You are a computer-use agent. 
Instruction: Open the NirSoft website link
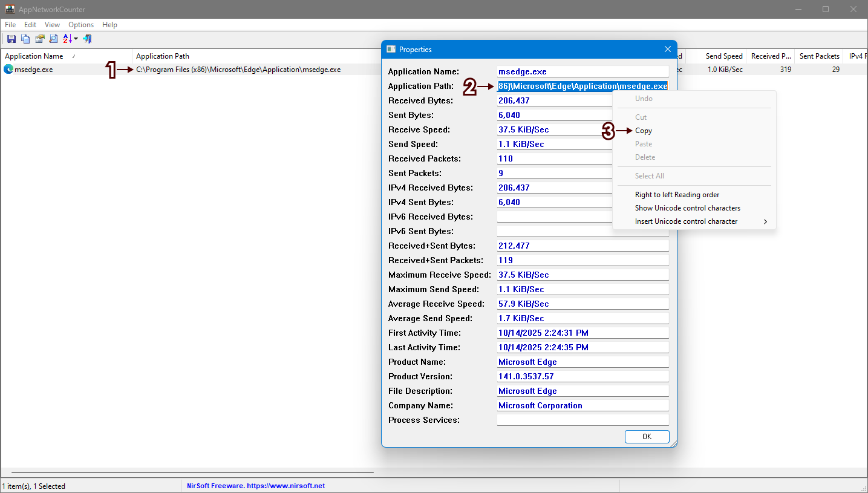(256, 486)
